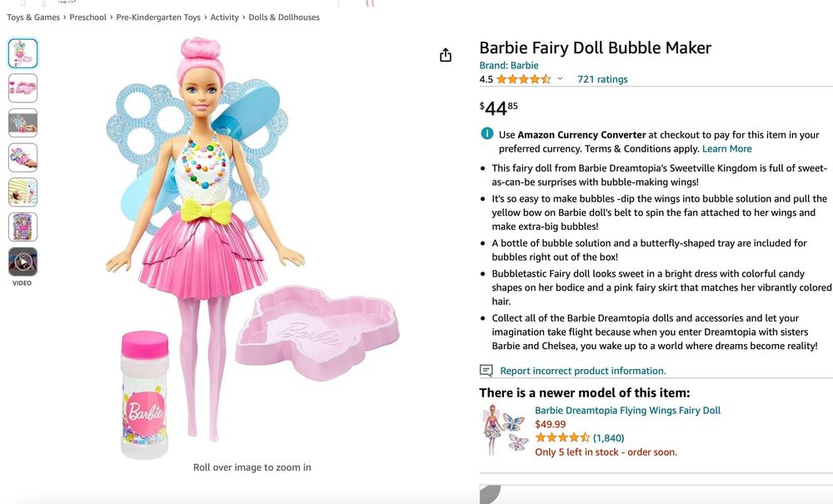This screenshot has height=504, width=833.
Task: Open the ratings dropdown arrow beside stars
Action: [560, 80]
